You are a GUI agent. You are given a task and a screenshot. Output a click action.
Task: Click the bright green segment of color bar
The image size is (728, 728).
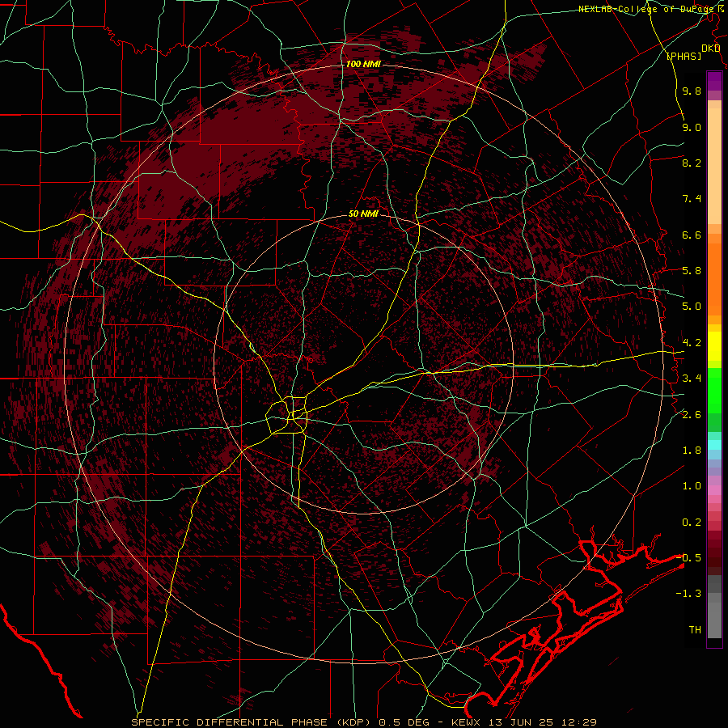click(714, 392)
